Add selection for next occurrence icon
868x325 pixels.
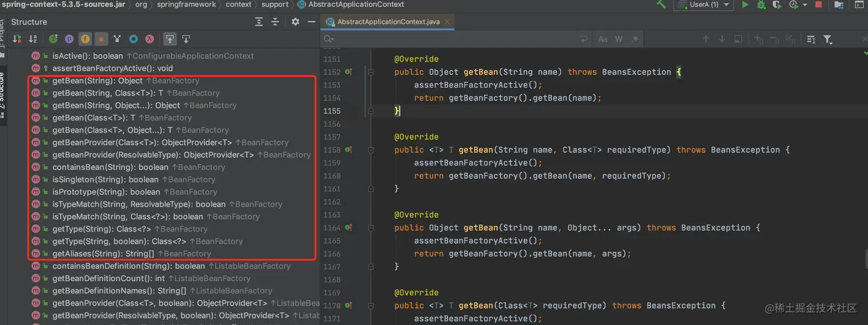[758, 39]
